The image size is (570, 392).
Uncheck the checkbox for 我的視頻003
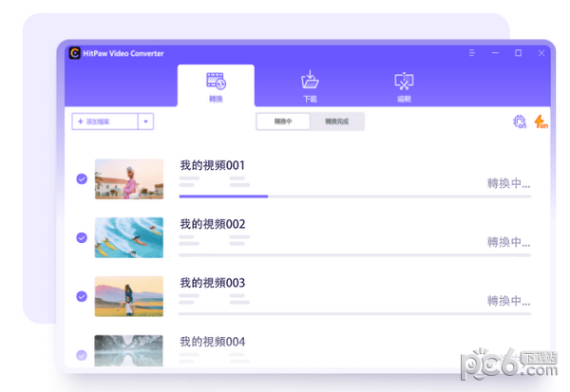pyautogui.click(x=82, y=296)
